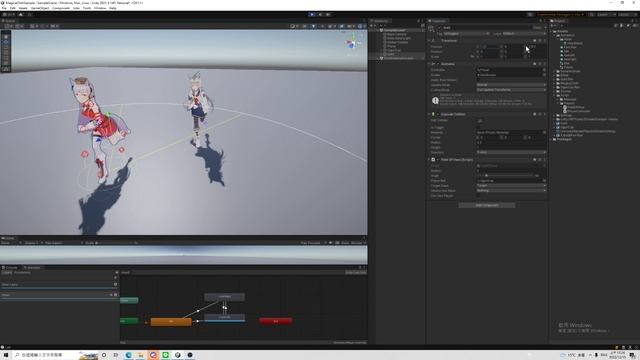The height and width of the screenshot is (360, 640).
Task: Select the Scene view tab
Action: pyautogui.click(x=9, y=20)
